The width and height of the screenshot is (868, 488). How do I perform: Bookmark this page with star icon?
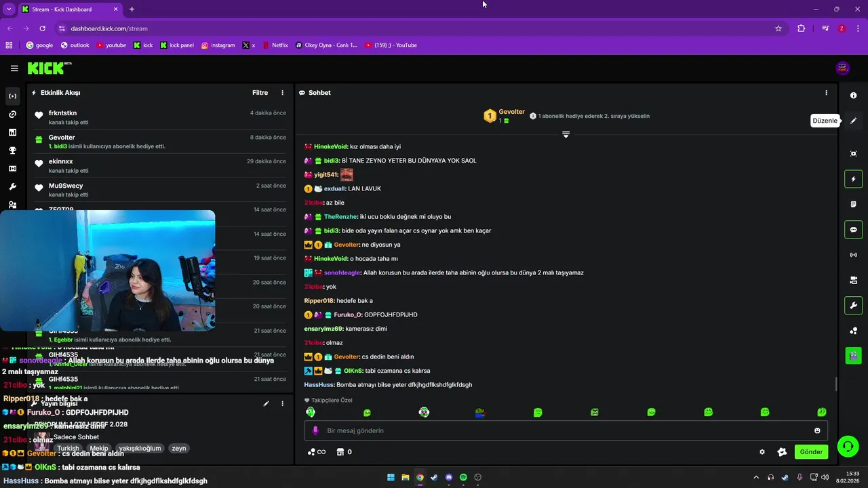pos(778,28)
